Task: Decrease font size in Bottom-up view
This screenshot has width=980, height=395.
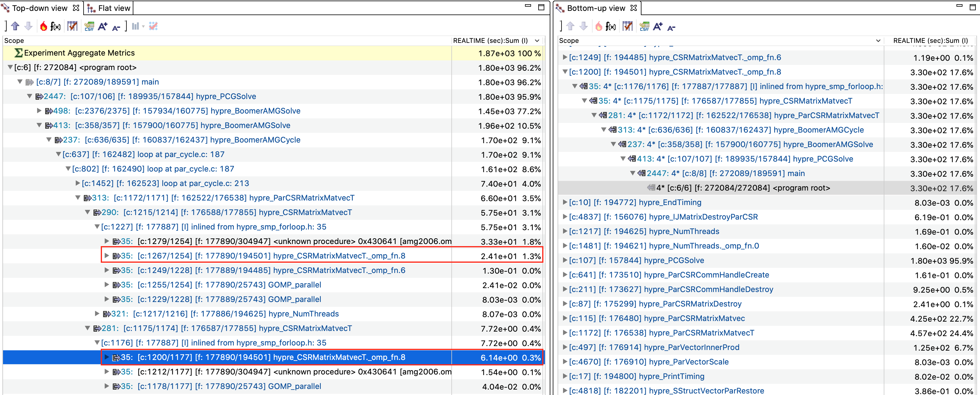Action: point(671,27)
